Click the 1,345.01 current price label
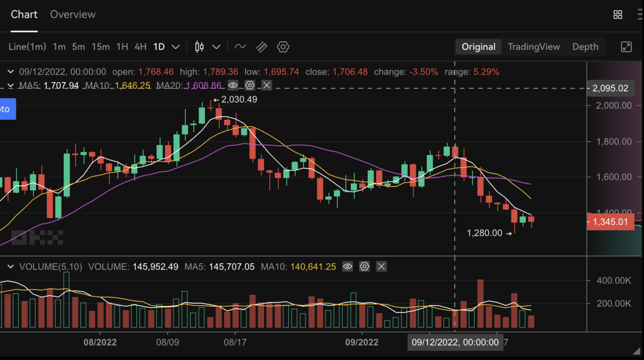Viewport: 644px width, 360px height. tap(610, 222)
